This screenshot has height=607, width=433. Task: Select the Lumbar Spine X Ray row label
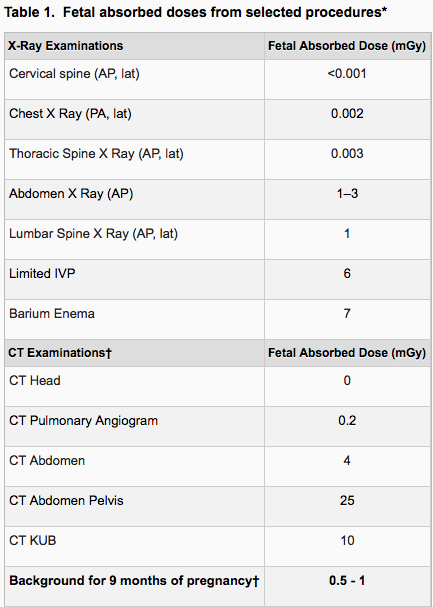[93, 234]
